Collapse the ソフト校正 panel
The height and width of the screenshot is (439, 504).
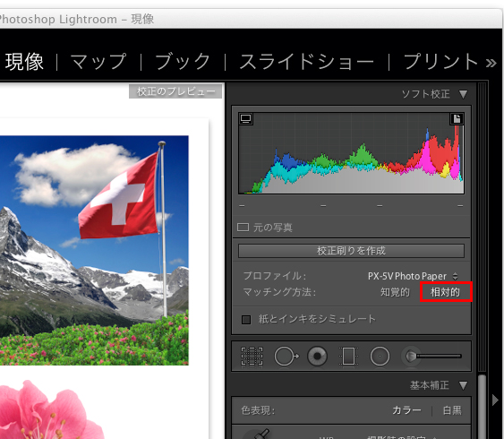[x=463, y=94]
